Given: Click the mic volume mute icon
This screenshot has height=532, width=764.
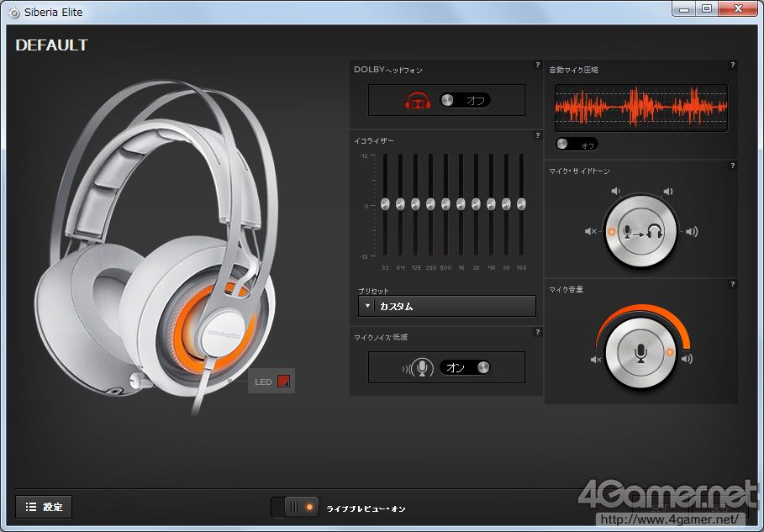Looking at the screenshot, I should (595, 360).
